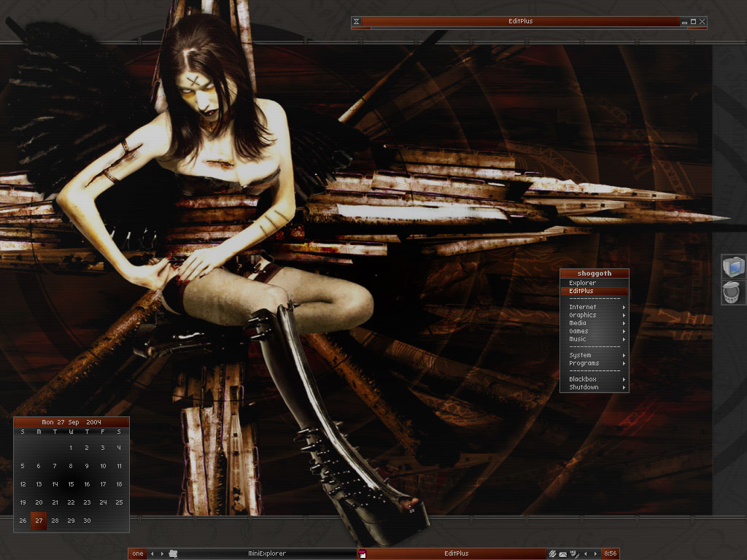The image size is (747, 560).
Task: Select the highlighted day 27 in calendar
Action: 39,521
